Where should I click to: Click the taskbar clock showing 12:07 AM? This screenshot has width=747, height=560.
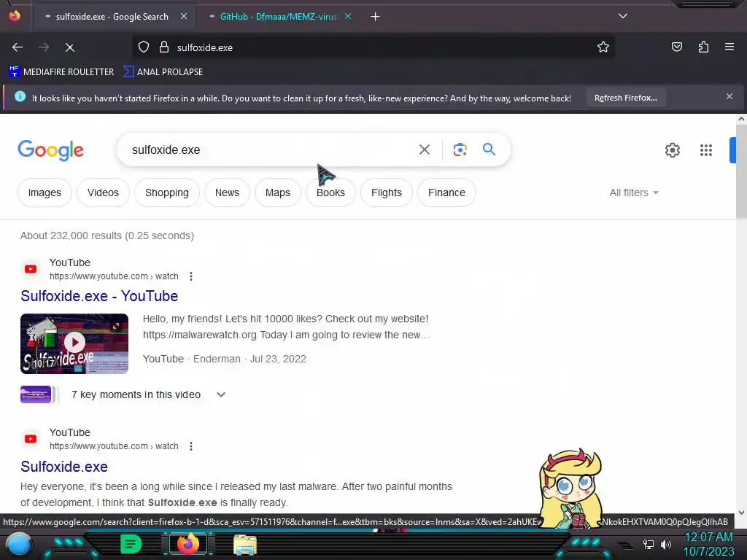(x=708, y=544)
